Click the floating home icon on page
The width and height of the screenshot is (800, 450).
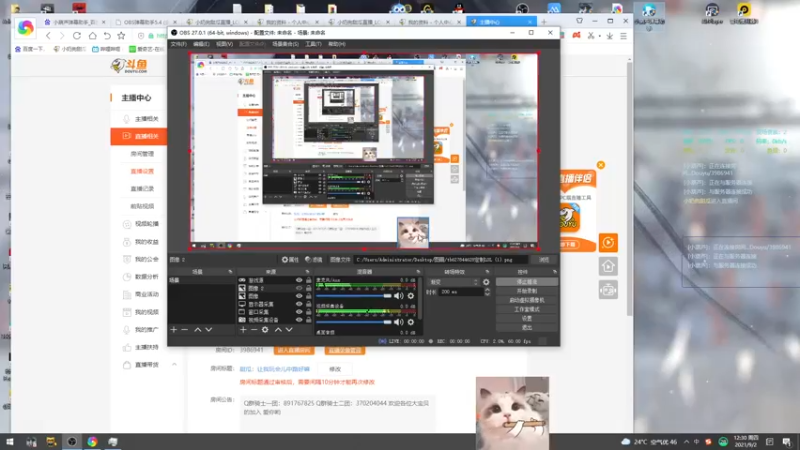(608, 266)
